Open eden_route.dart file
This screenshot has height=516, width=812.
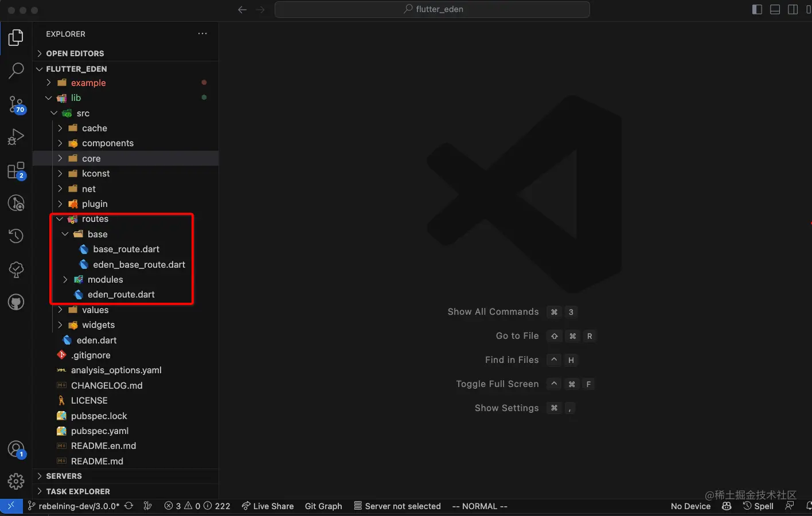(126, 295)
